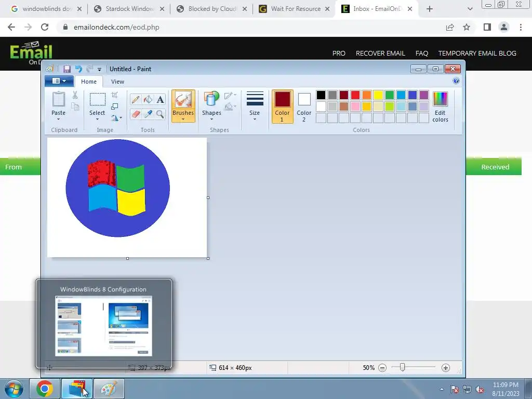Open the FAQ link

(422, 54)
